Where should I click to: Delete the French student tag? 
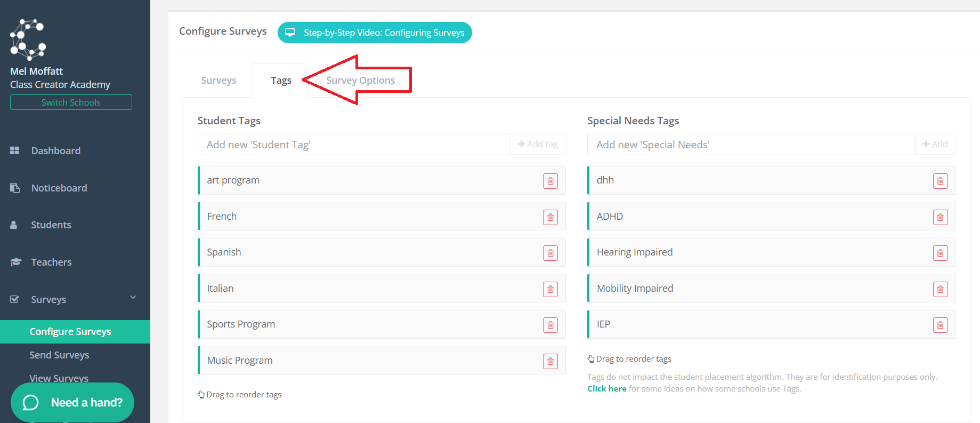point(550,217)
